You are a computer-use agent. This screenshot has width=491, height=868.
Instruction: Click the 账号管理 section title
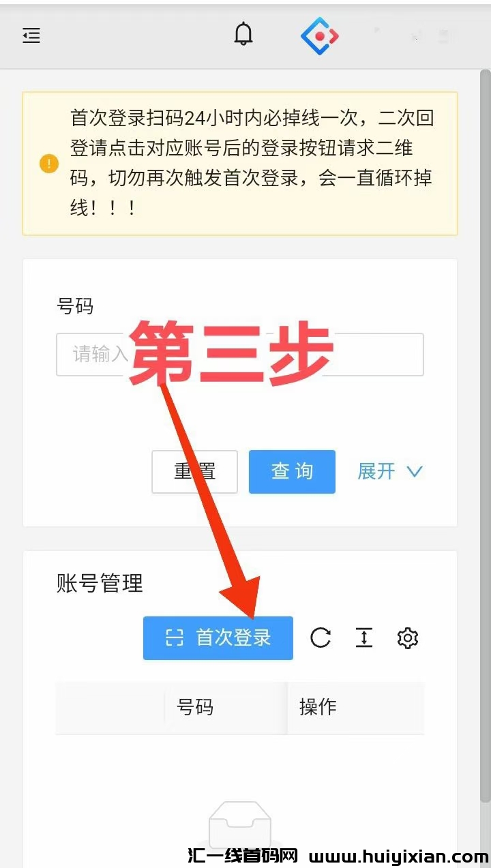100,584
